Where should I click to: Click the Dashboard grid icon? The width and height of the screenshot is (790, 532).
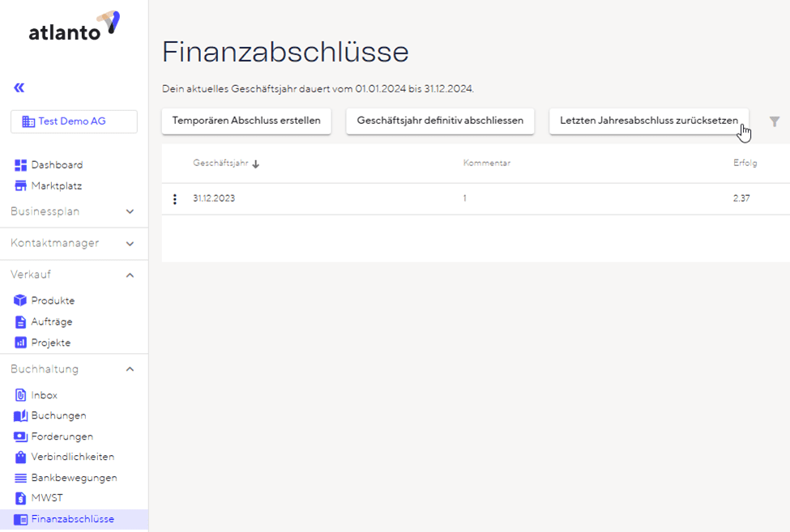[x=21, y=165]
